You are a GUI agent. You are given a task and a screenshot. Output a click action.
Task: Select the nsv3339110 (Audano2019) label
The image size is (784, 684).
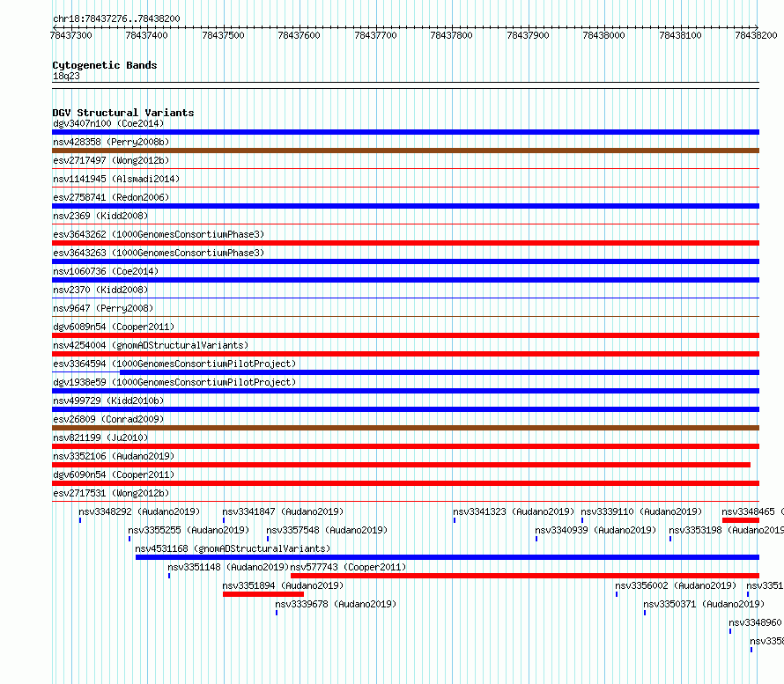[641, 511]
